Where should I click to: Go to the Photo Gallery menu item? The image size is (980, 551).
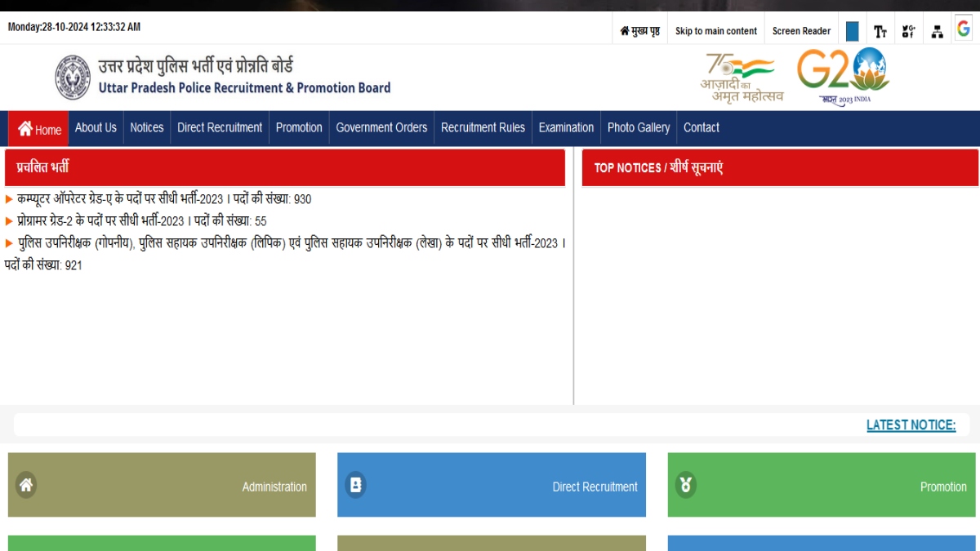coord(638,127)
